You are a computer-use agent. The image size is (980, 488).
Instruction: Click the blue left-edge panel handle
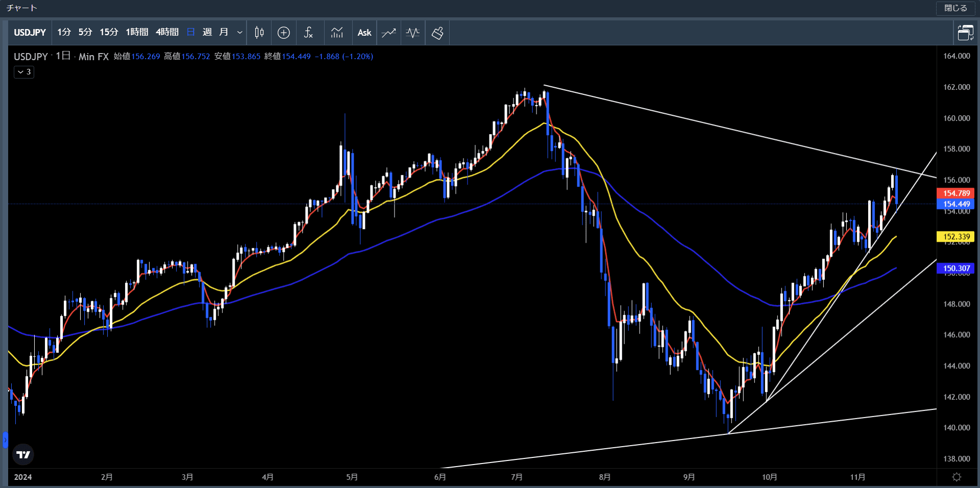(x=5, y=440)
